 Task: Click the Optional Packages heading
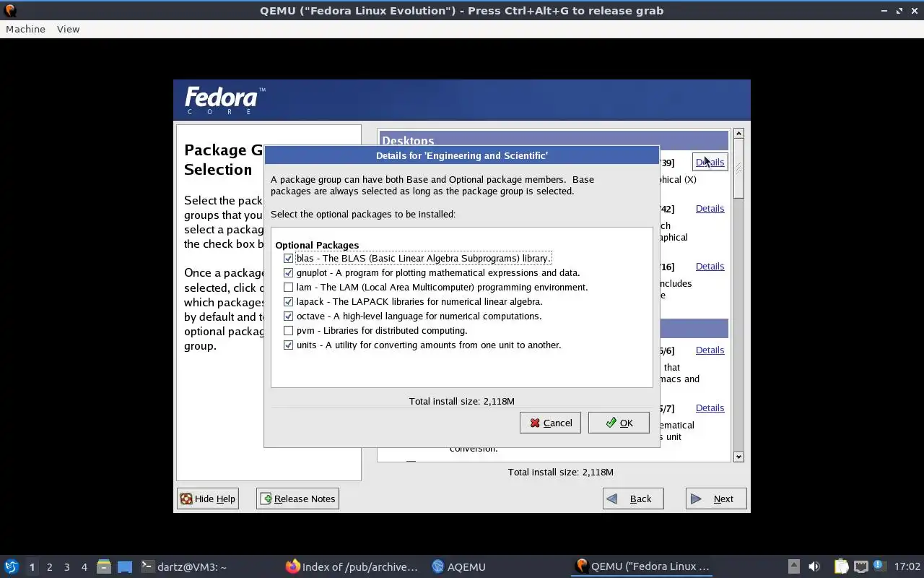pyautogui.click(x=317, y=245)
